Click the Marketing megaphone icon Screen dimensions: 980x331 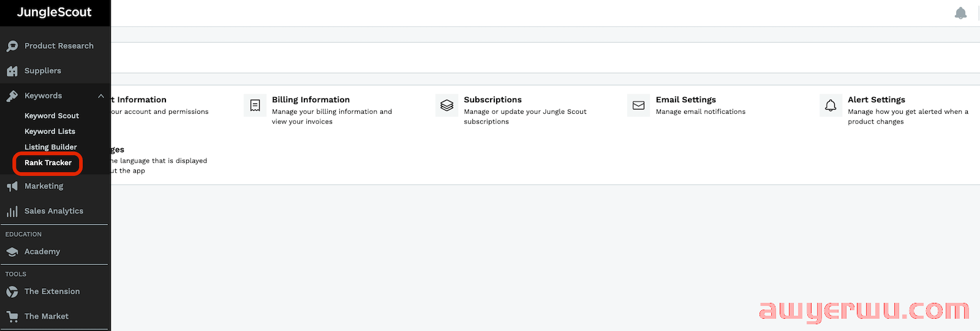coord(12,187)
